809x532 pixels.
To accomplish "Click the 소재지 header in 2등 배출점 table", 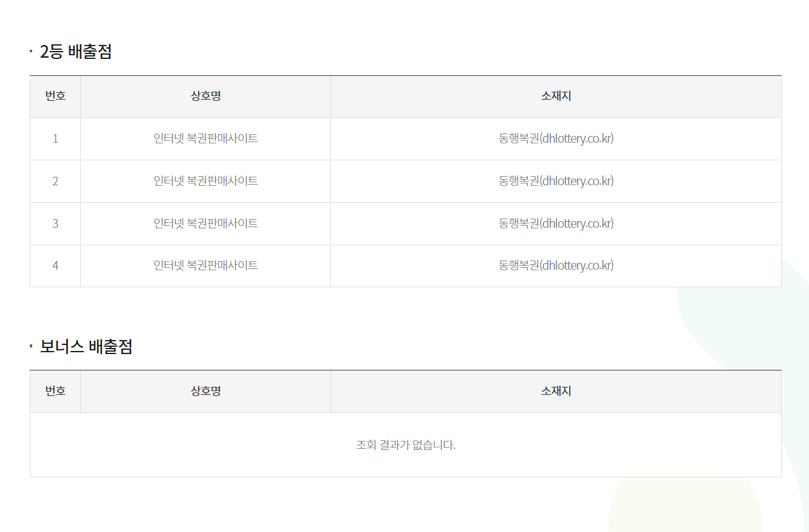I will (556, 96).
